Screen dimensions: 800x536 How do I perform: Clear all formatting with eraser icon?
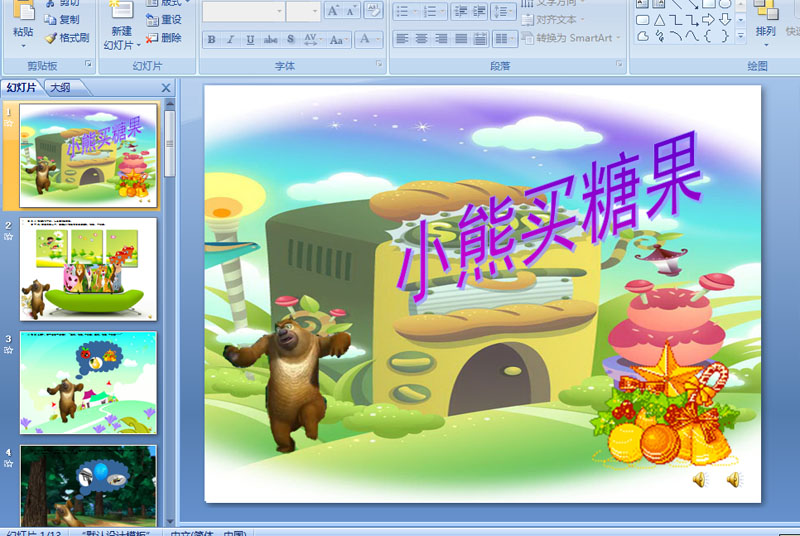[373, 11]
